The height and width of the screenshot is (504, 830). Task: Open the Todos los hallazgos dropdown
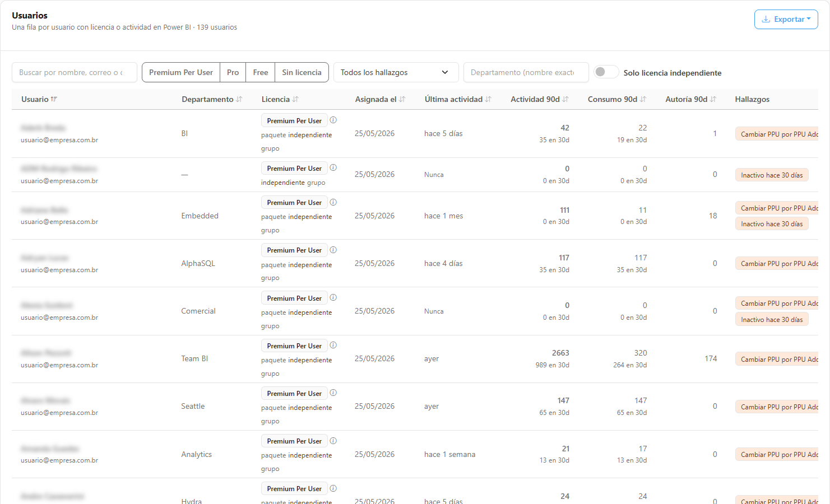(396, 72)
